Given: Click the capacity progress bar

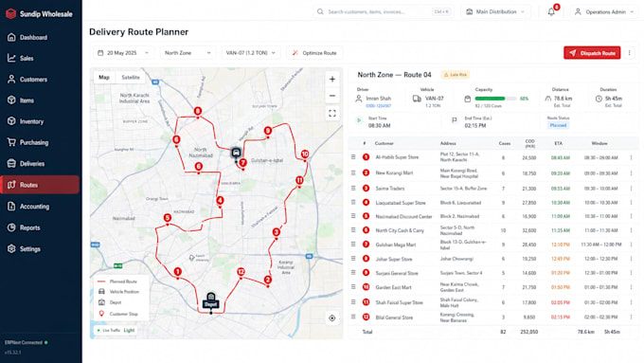Looking at the screenshot, I should click(x=495, y=99).
